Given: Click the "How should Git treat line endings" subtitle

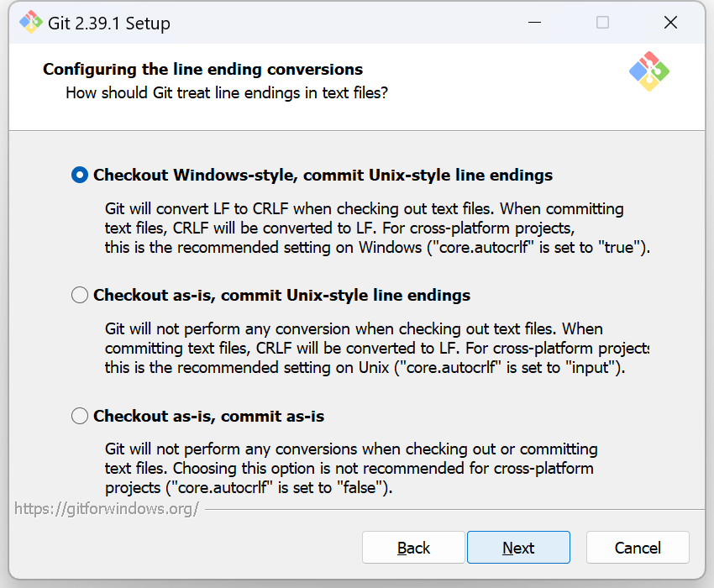Looking at the screenshot, I should click(x=227, y=93).
